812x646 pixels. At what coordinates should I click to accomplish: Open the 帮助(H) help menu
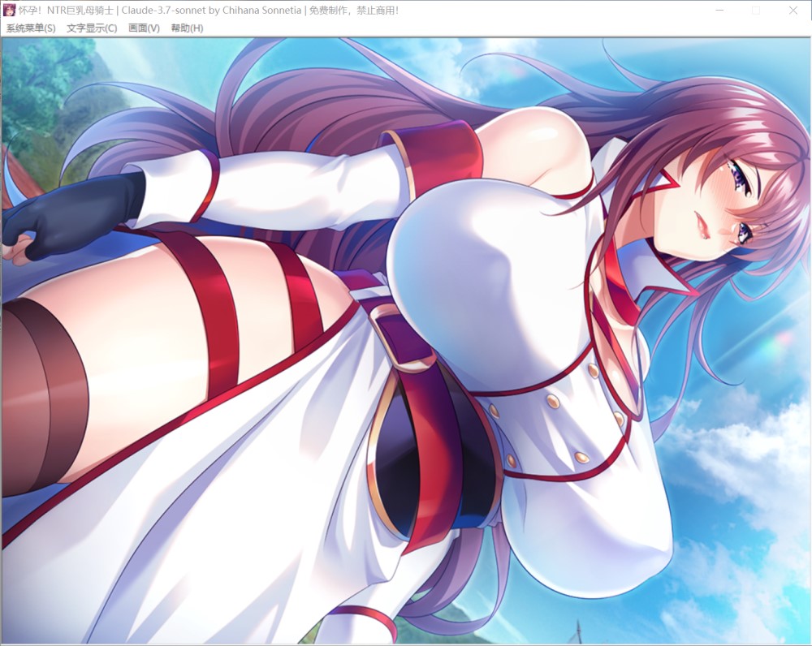(187, 28)
